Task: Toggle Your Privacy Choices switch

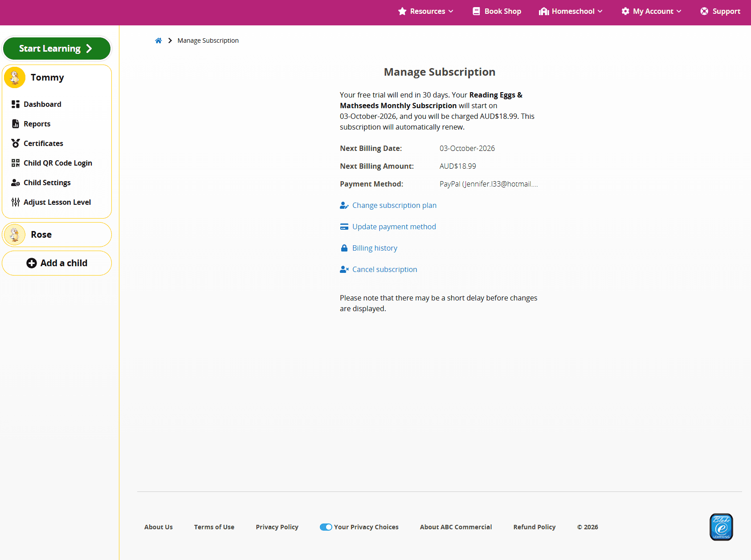Action: (326, 527)
